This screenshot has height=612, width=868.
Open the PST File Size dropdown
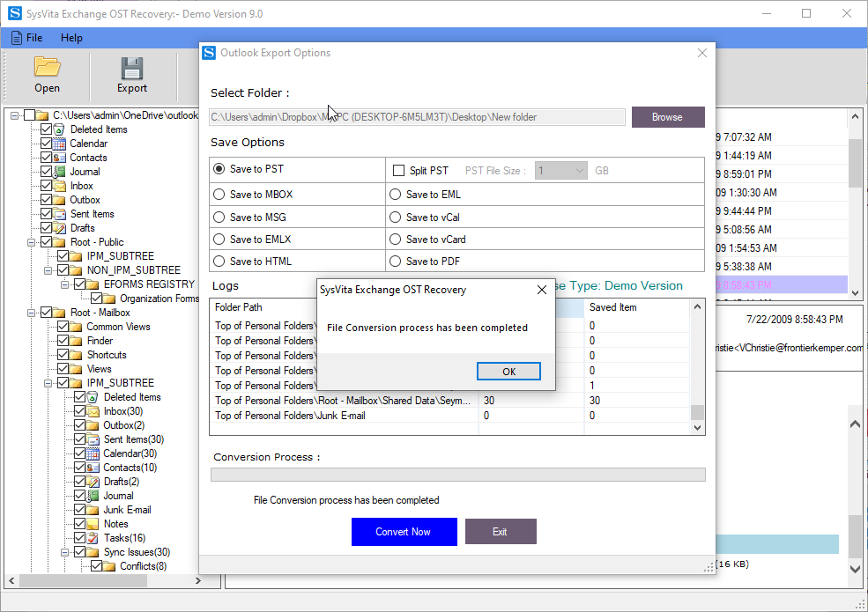[560, 171]
